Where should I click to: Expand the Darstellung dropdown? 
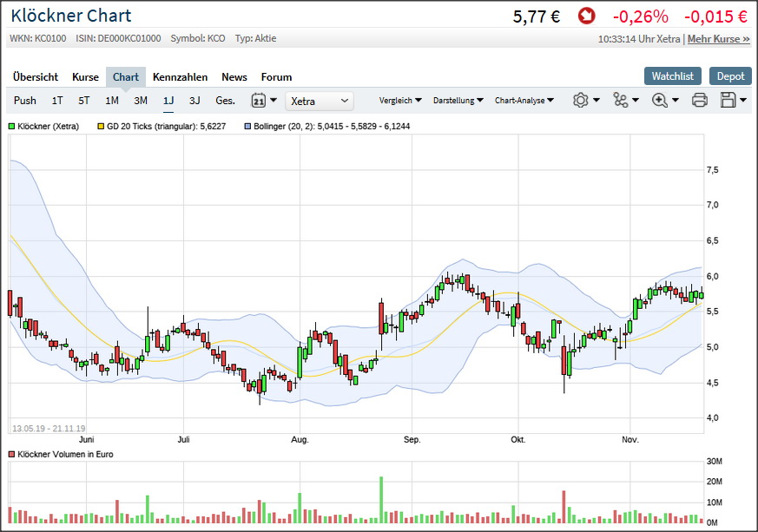[x=458, y=101]
